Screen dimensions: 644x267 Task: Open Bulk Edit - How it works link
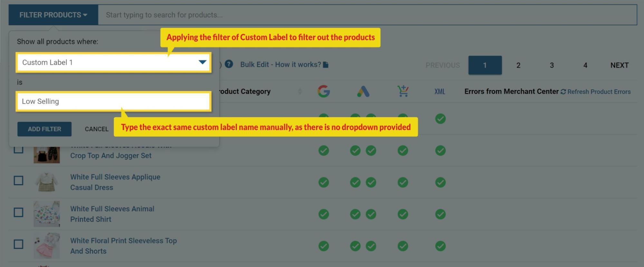tap(280, 64)
